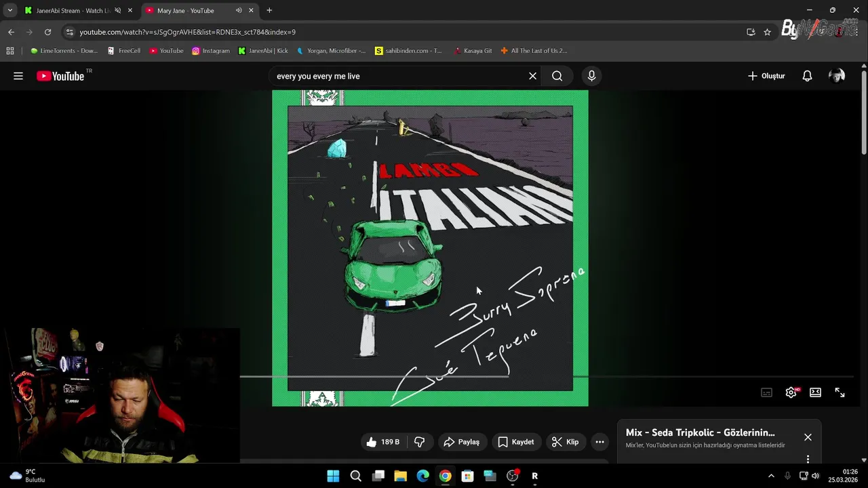Enter fullscreen on the video player

pyautogui.click(x=840, y=392)
